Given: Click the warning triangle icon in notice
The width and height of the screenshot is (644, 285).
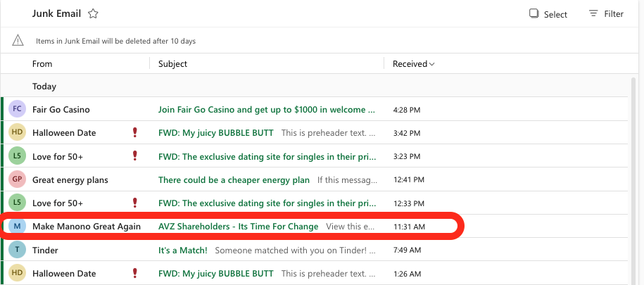Looking at the screenshot, I should [18, 41].
